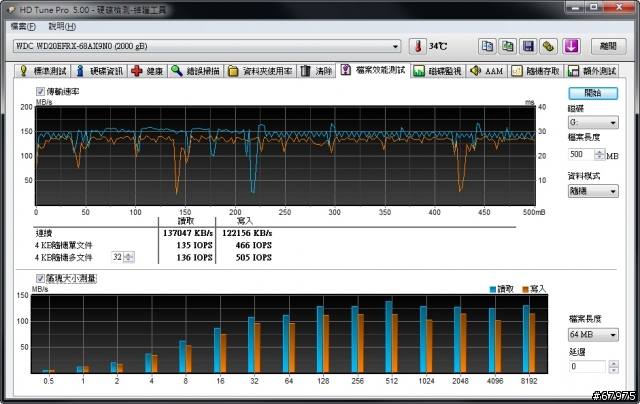Click the orange 寫入 legend swatch

tap(525, 289)
